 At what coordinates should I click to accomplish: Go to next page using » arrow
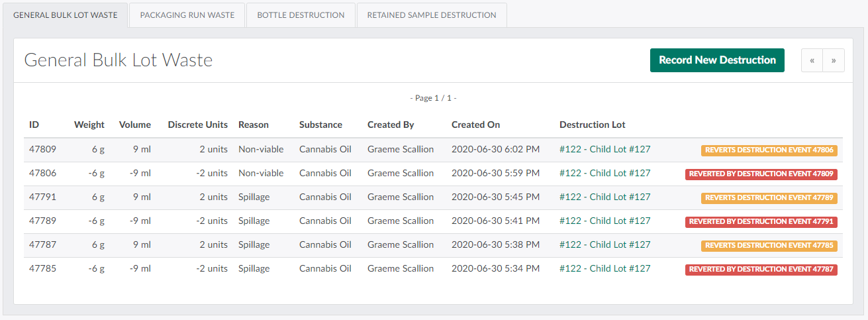click(x=834, y=60)
